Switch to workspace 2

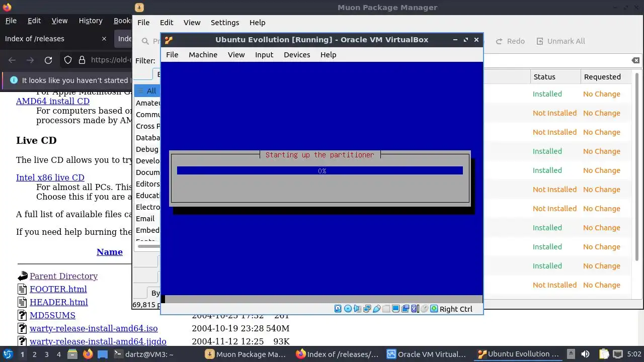(x=34, y=354)
